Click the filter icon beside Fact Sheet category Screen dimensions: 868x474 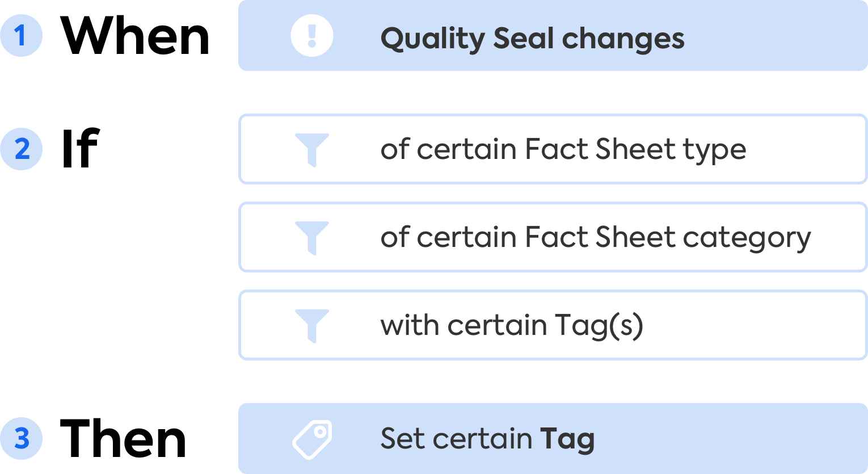[311, 237]
